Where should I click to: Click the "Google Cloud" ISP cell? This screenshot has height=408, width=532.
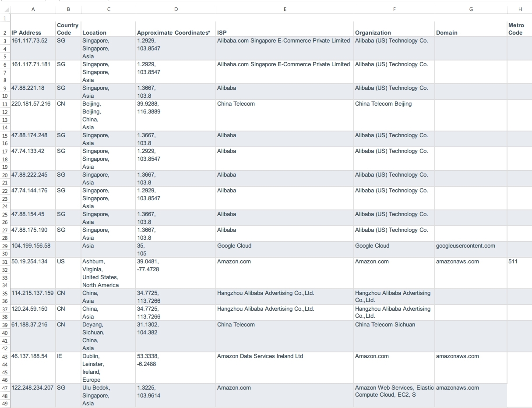click(x=285, y=249)
